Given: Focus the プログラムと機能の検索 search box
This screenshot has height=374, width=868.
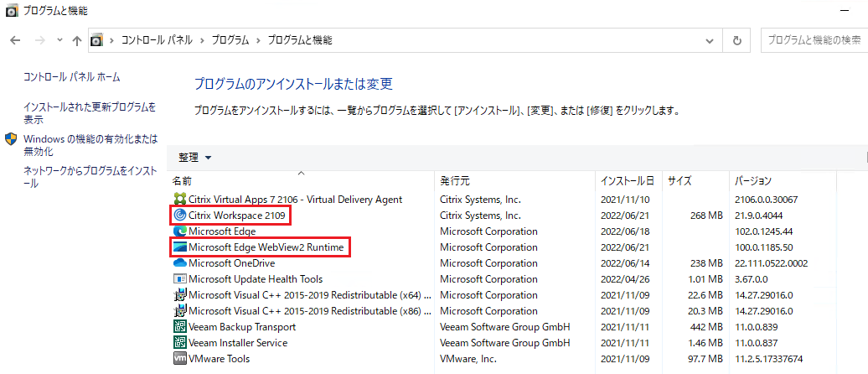Looking at the screenshot, I should 814,40.
